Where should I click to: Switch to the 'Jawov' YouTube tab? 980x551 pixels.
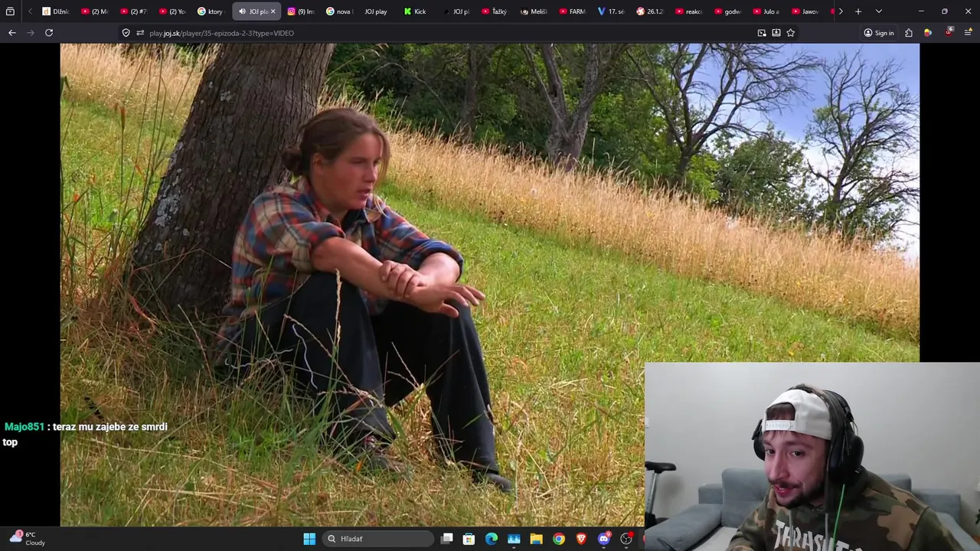(806, 11)
